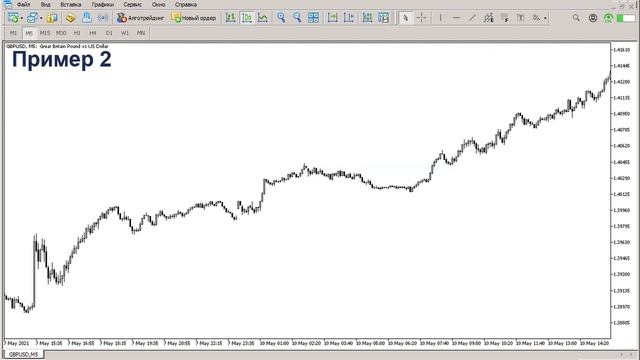Screen dimensions: 640x360
Task: Select the GBPUSD,M5 chart tab
Action: 23,355
